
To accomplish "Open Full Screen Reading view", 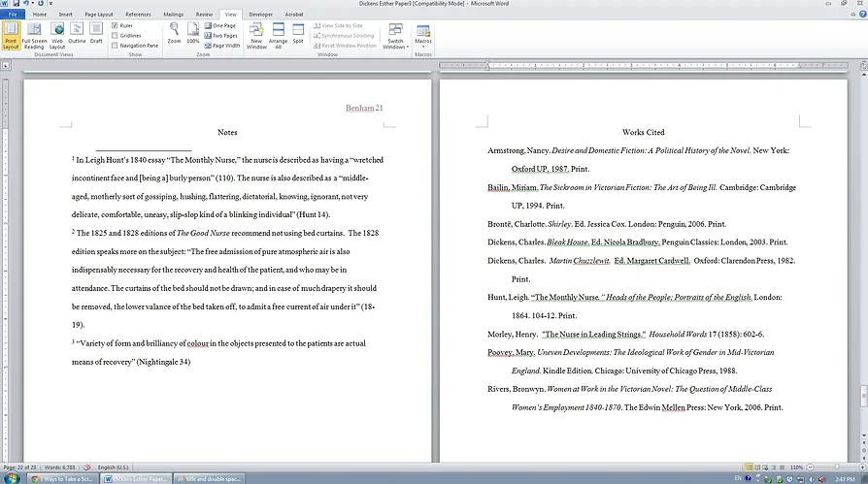I will pyautogui.click(x=34, y=35).
